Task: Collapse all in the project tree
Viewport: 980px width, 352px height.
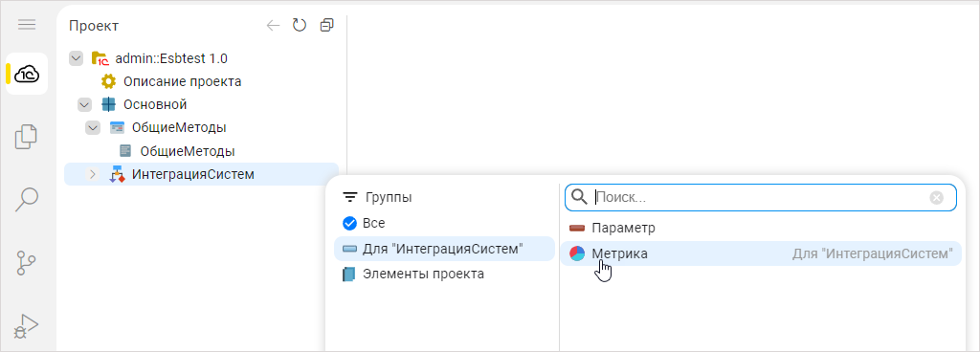Action: (326, 25)
